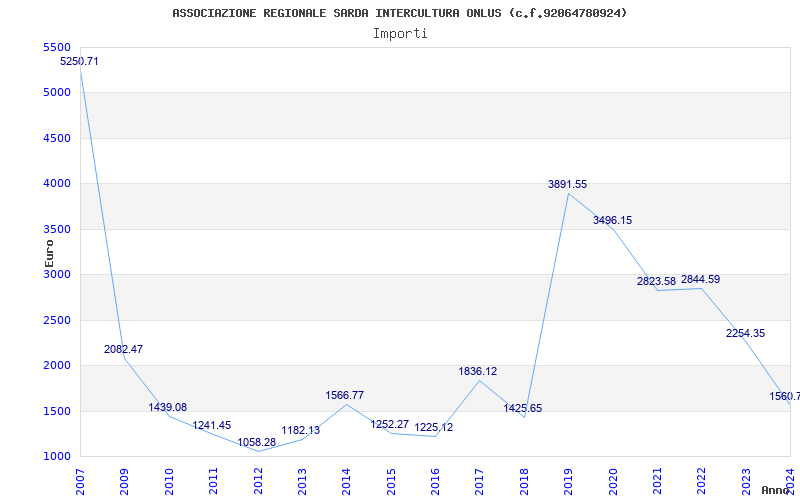Click data label 1252.27
This screenshot has width=800, height=500.
click(390, 424)
